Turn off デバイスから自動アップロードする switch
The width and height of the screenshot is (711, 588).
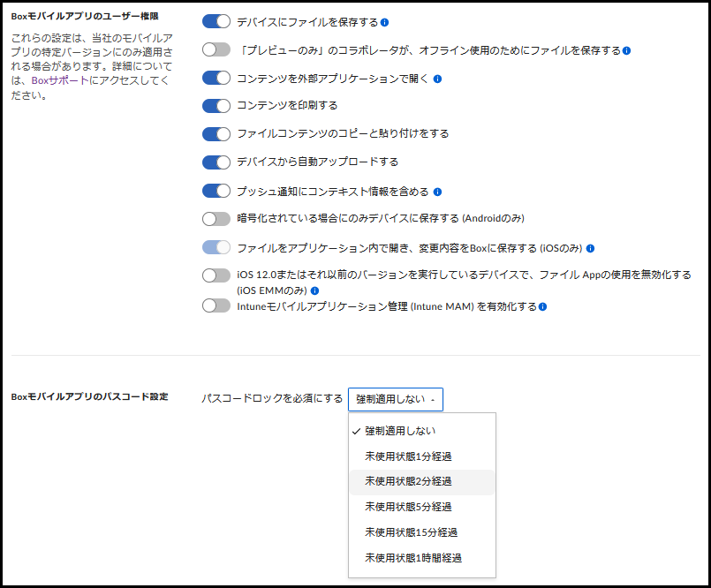[x=216, y=162]
